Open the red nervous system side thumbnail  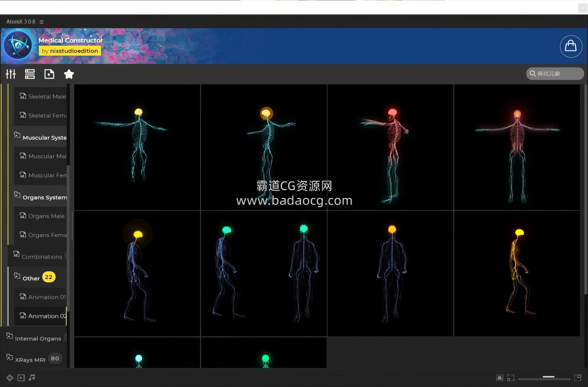pos(390,147)
